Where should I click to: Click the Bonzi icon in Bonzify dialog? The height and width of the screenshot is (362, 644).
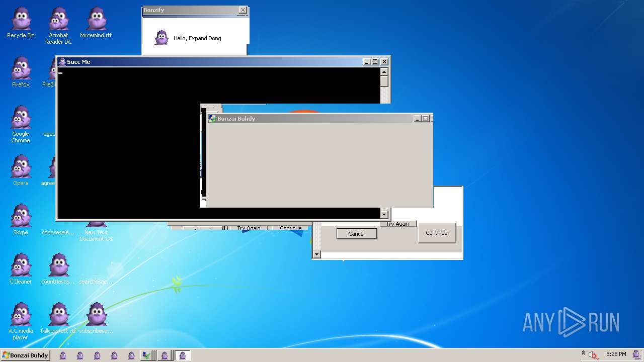pos(161,38)
